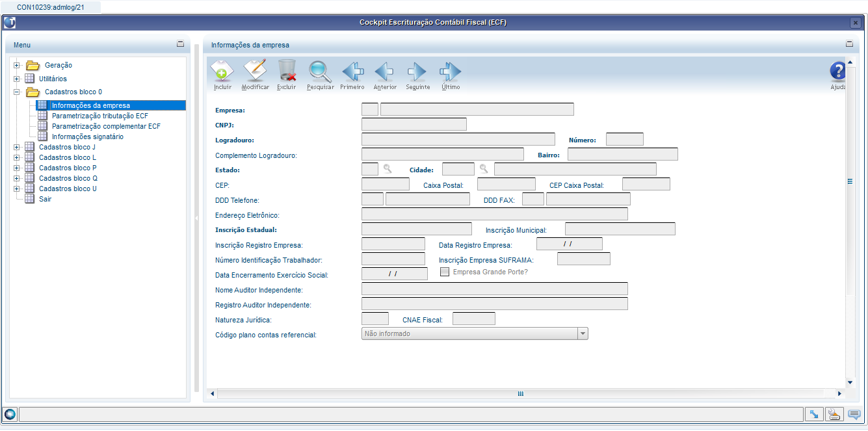Viewport: 868px width, 431px height.
Task: Click the Geração folder icon
Action: click(x=33, y=65)
